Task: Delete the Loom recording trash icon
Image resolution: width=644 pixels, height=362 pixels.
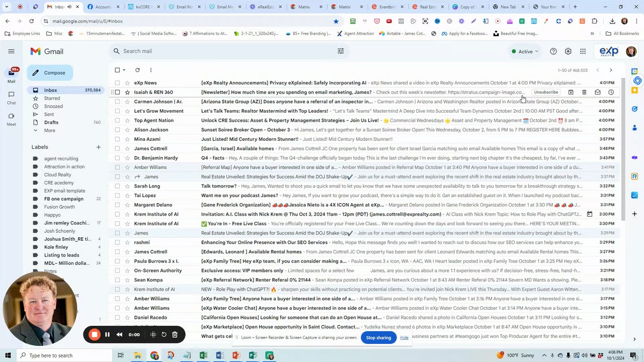Action: [x=175, y=334]
